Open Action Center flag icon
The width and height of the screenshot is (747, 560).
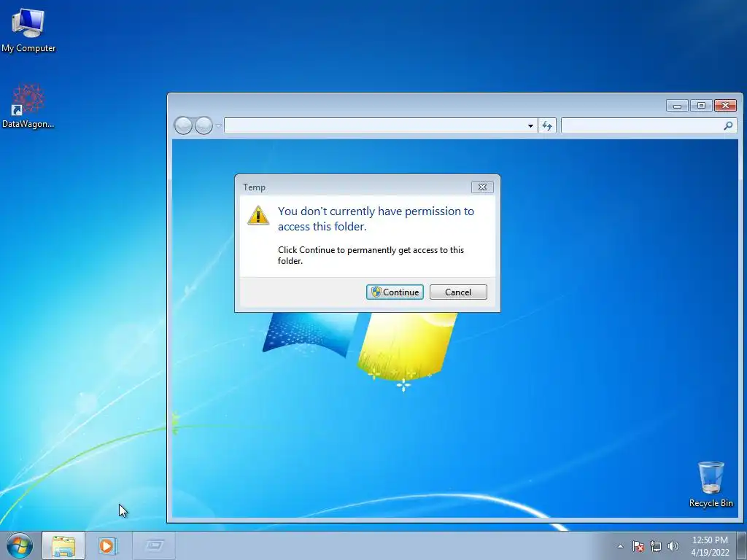click(x=638, y=546)
